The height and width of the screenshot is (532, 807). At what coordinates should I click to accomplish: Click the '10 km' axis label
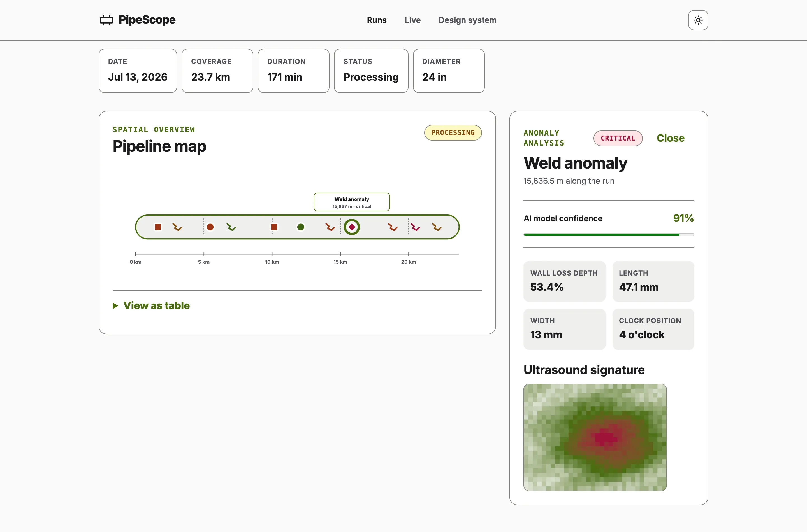click(272, 262)
